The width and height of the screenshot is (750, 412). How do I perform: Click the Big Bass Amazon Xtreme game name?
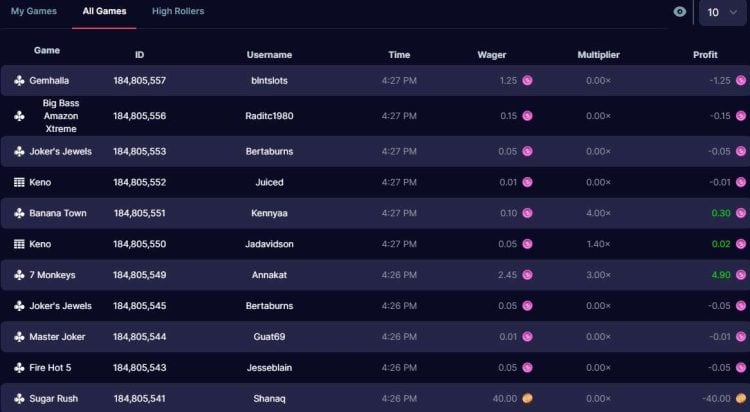click(61, 116)
